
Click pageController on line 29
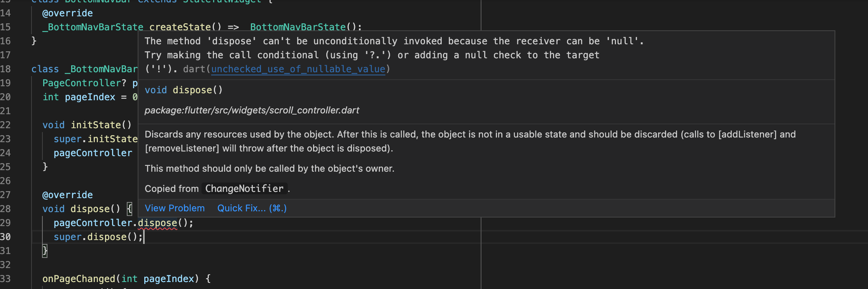click(x=93, y=223)
